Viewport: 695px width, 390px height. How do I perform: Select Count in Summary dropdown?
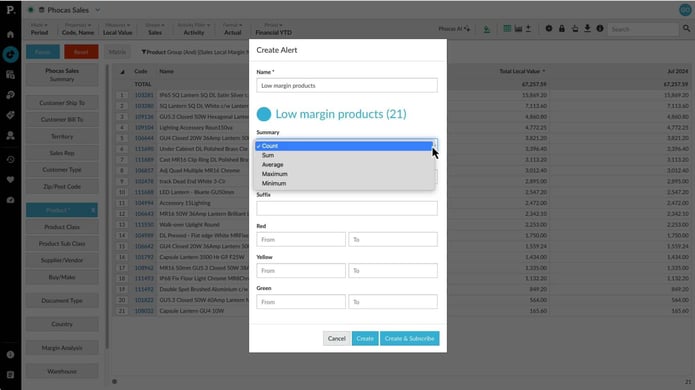[344, 146]
